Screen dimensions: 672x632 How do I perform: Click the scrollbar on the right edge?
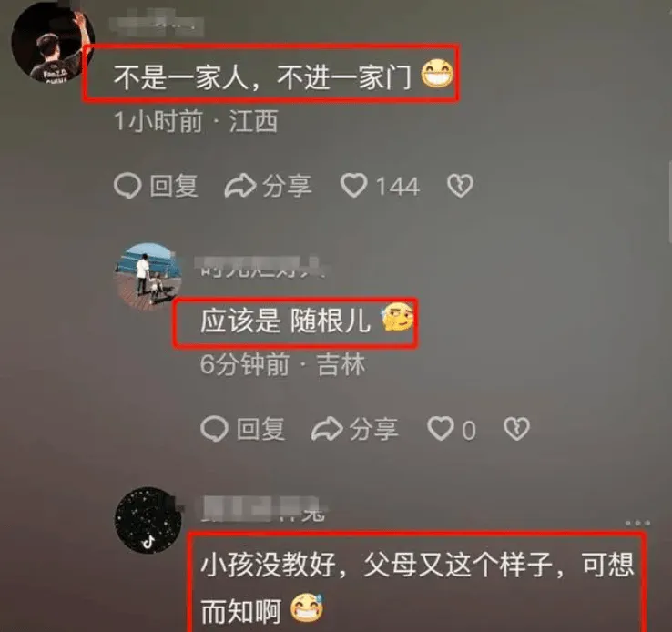tap(670, 201)
